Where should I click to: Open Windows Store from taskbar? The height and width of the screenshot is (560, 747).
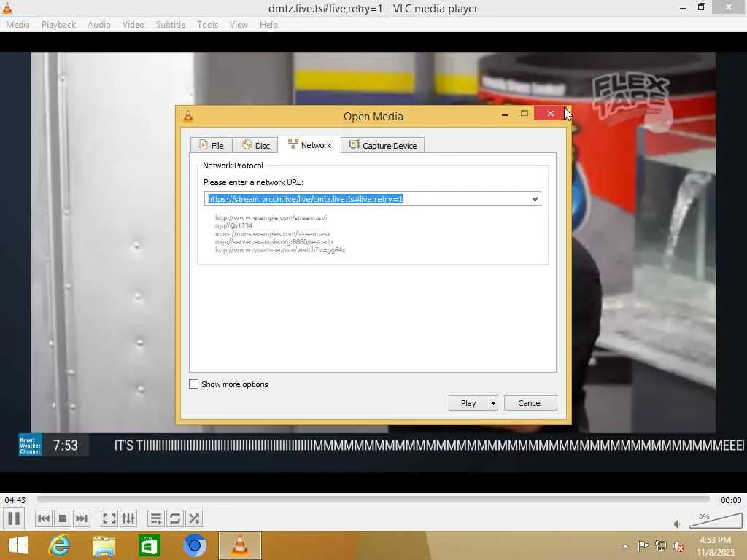click(149, 545)
